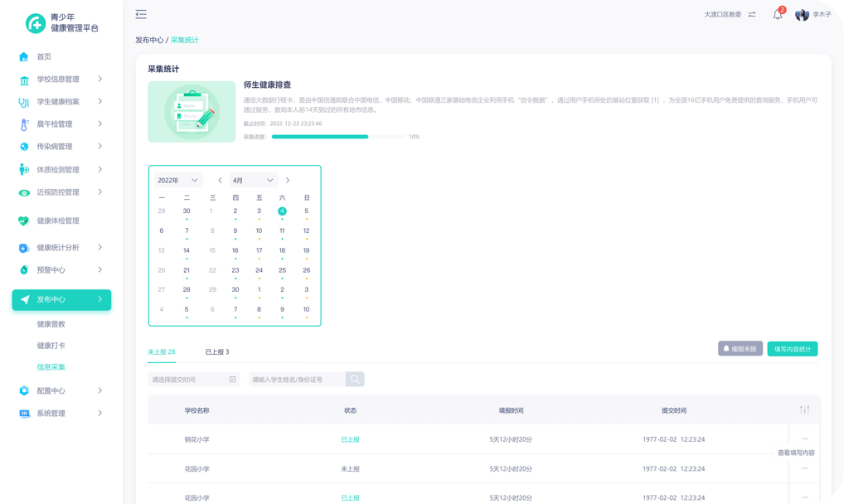The width and height of the screenshot is (844, 504).
Task: Select 健康打卡 in the sidebar submenu
Action: coord(51,346)
